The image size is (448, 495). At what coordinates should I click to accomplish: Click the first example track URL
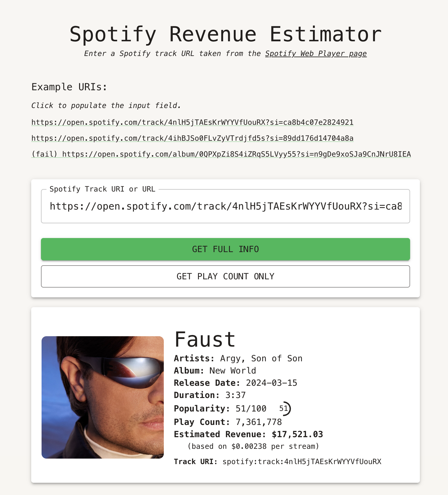(192, 122)
